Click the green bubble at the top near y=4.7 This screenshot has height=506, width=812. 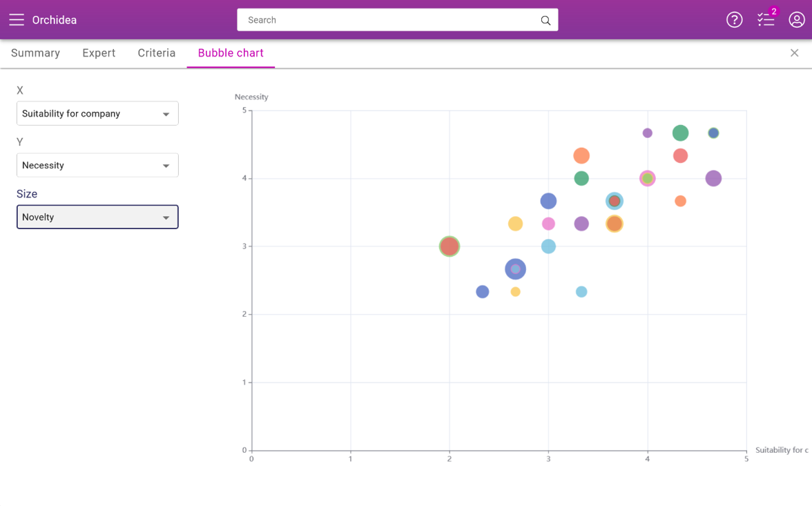click(x=681, y=133)
